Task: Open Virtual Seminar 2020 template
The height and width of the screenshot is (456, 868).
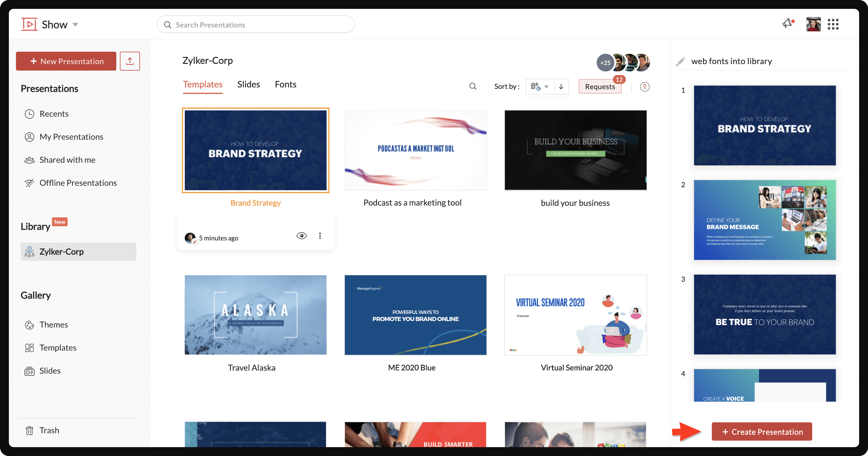Action: [x=575, y=315]
